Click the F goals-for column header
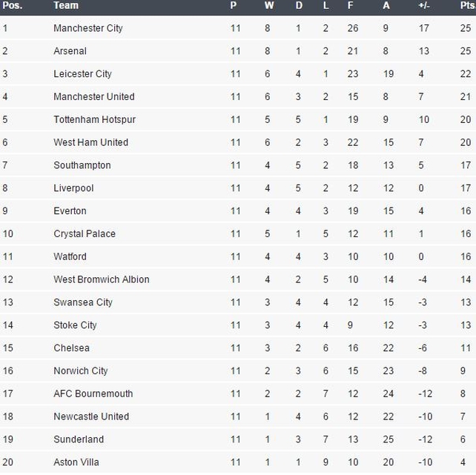 [350, 5]
